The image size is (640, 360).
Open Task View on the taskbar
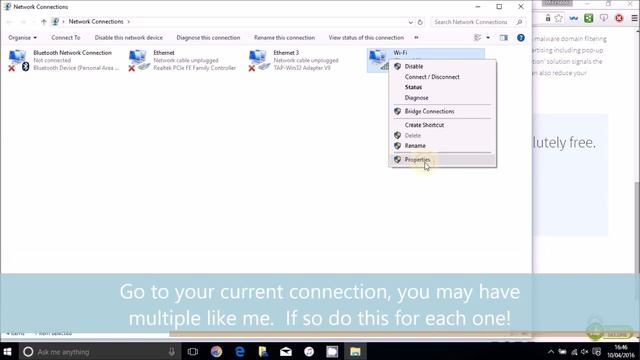click(193, 351)
